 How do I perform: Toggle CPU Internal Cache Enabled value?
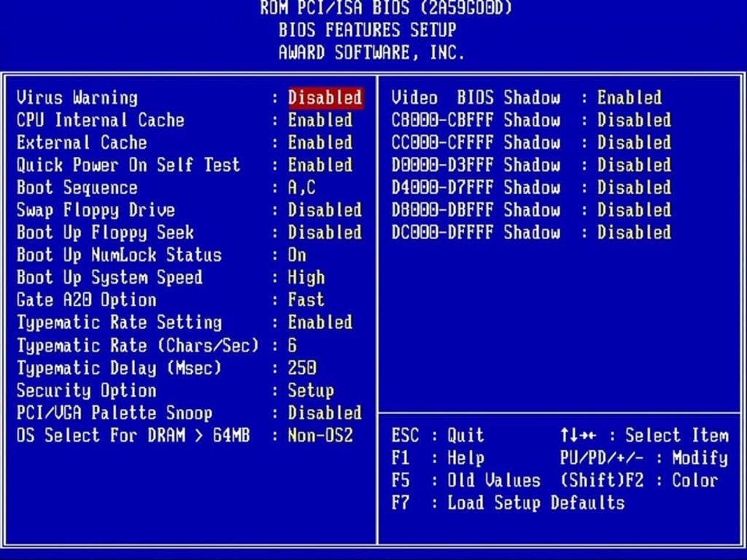[x=321, y=120]
